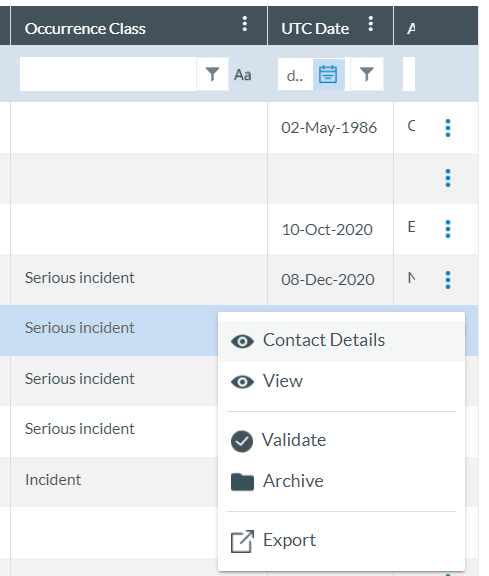
Task: Toggle the Aa case-sensitive filter
Action: point(242,75)
